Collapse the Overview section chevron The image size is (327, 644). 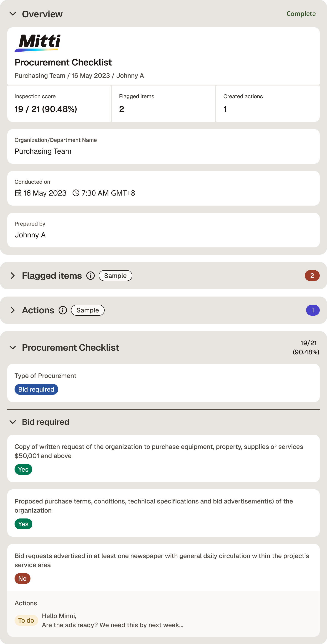click(x=13, y=14)
